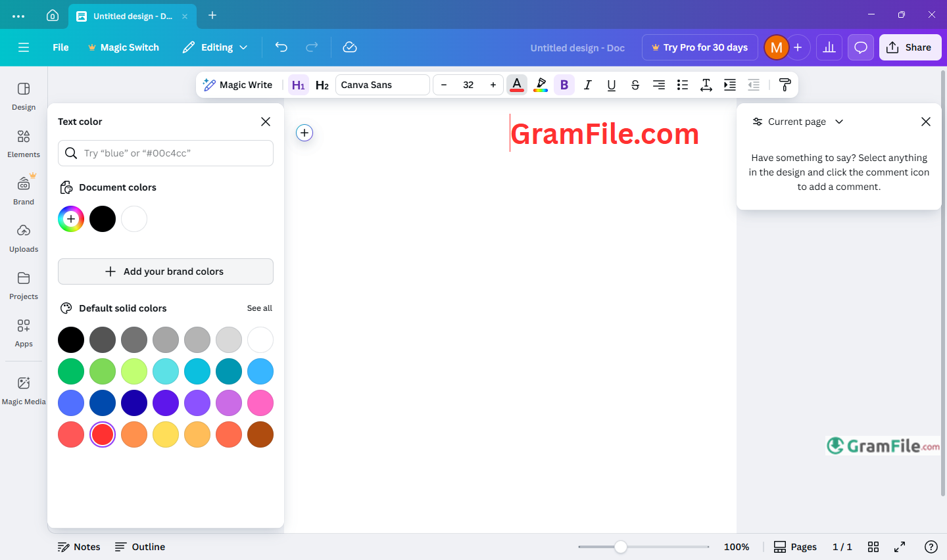This screenshot has width=947, height=560.
Task: Open Magic Switch menu
Action: click(124, 47)
